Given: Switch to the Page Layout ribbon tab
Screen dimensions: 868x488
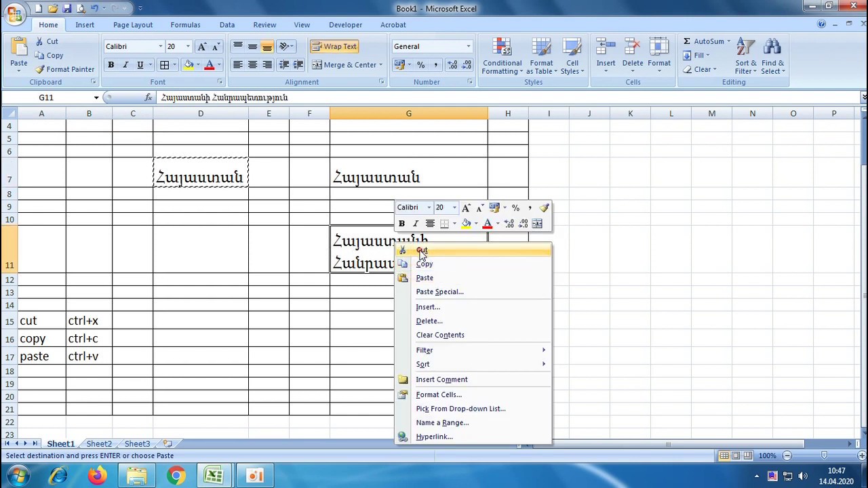Looking at the screenshot, I should 133,24.
